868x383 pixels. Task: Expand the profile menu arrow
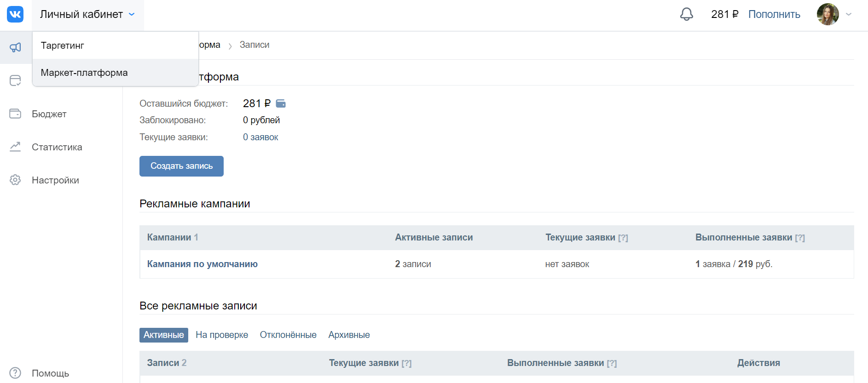(849, 14)
